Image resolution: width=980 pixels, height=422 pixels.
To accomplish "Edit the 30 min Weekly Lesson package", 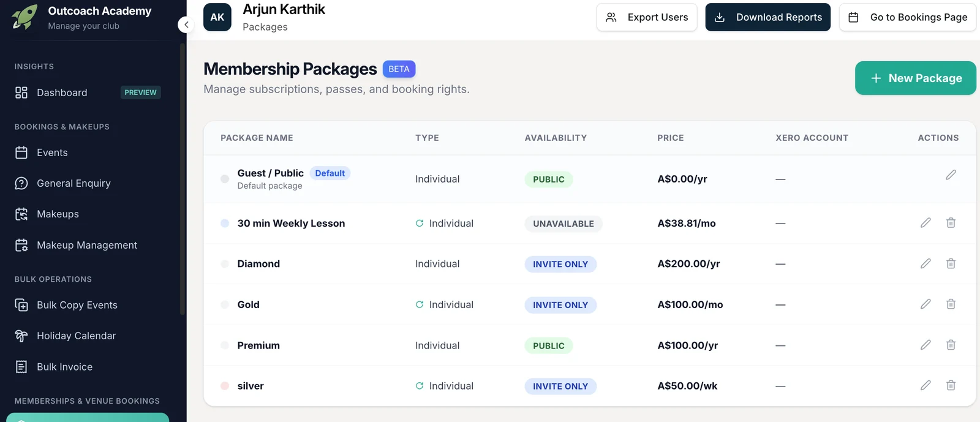I will point(925,223).
